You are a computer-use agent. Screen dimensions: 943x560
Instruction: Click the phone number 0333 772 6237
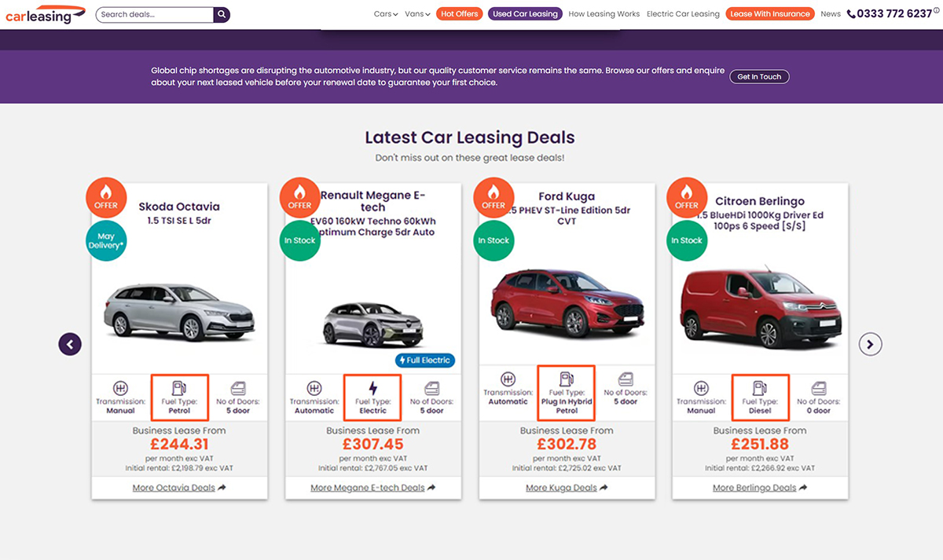point(894,13)
